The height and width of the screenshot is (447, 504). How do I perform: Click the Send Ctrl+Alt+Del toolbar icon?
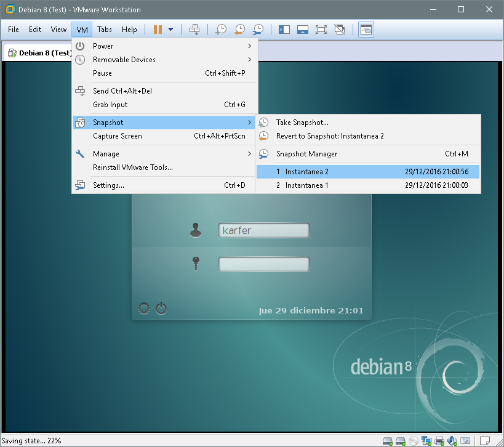coord(194,30)
